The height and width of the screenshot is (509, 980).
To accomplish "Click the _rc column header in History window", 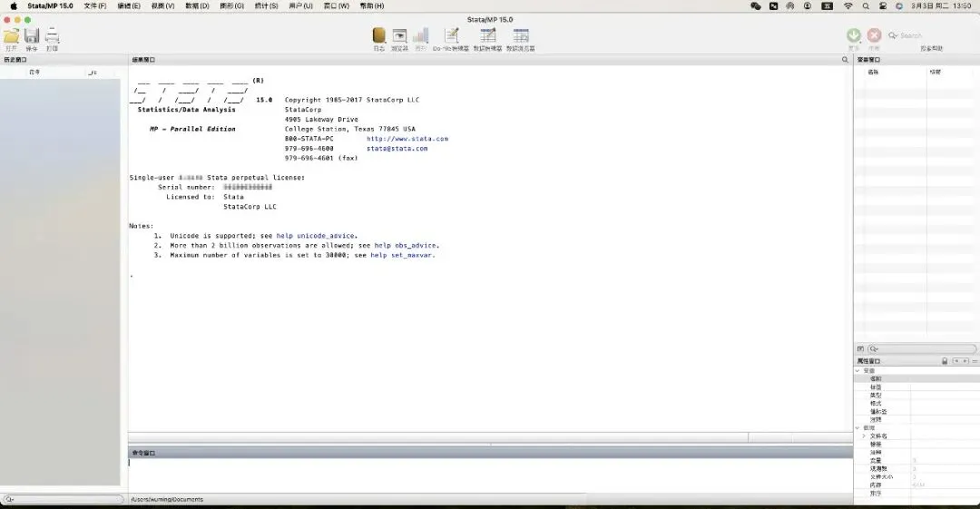I will tap(93, 72).
